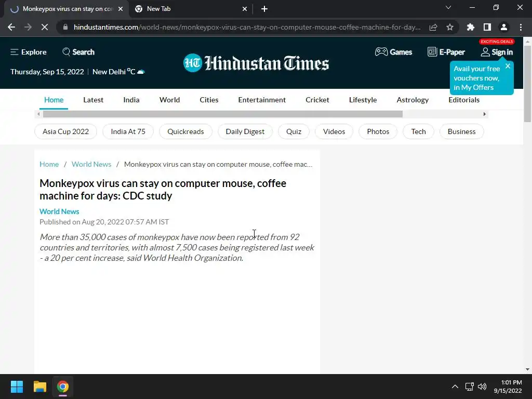
Task: Show hidden system tray icons
Action: 455,387
